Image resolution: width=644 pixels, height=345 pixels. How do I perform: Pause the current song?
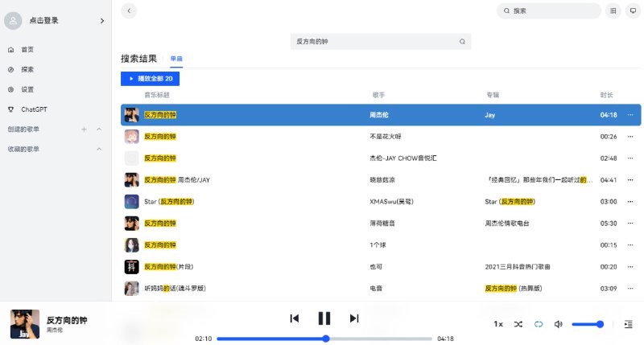click(324, 318)
